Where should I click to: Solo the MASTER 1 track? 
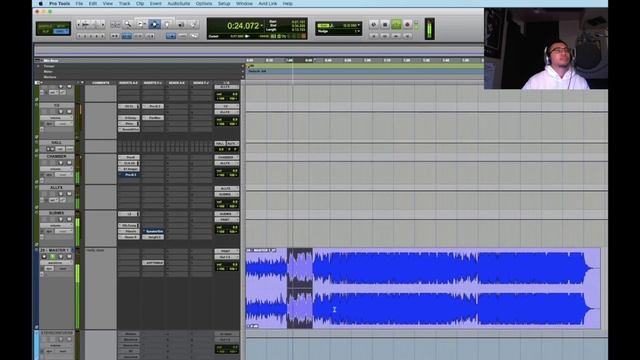pyautogui.click(x=61, y=256)
